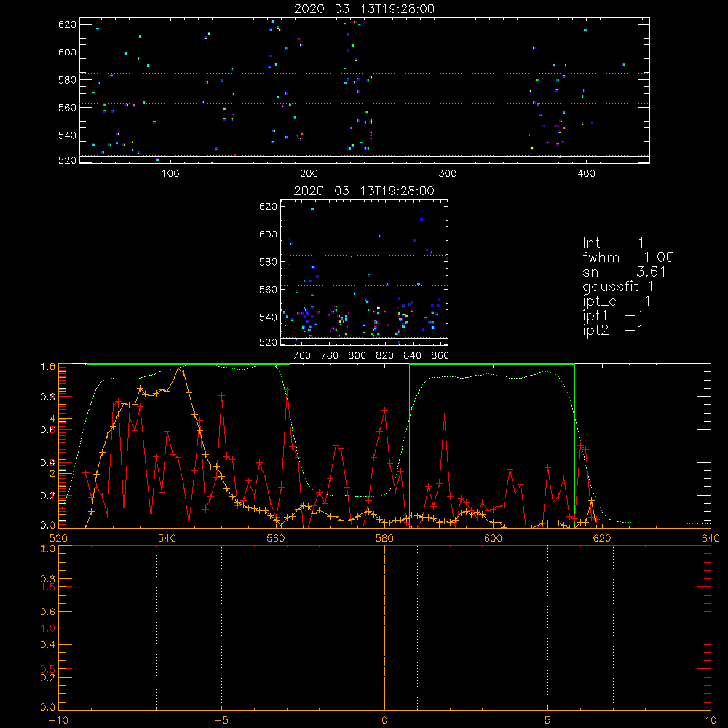Viewport: 728px width, 728px height.
Task: Click x-axis label -10 on bottom plot
Action: 58,721
